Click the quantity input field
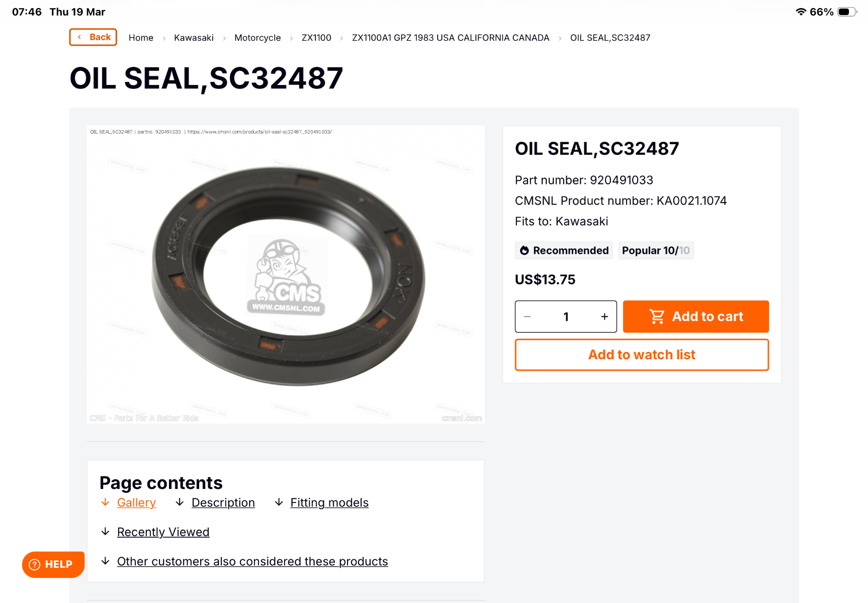The width and height of the screenshot is (868, 603). point(566,317)
